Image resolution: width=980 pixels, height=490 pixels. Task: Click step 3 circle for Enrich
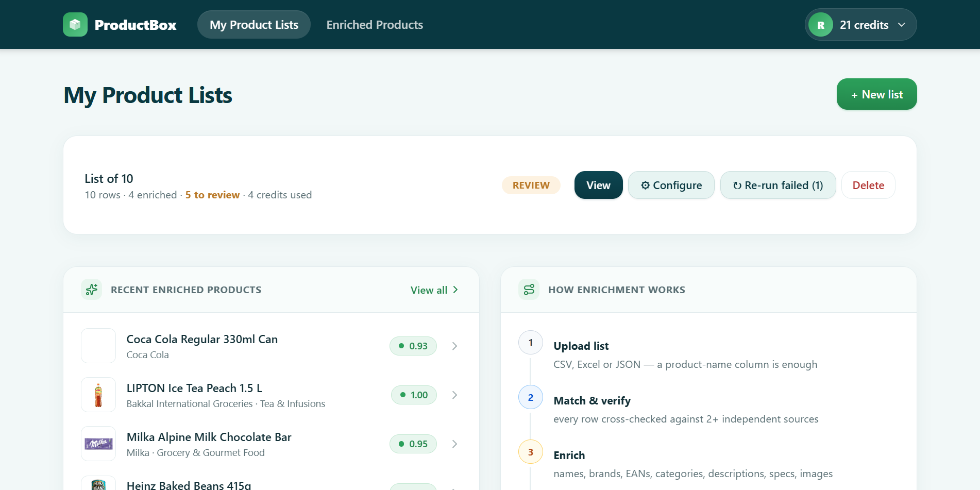click(x=531, y=452)
